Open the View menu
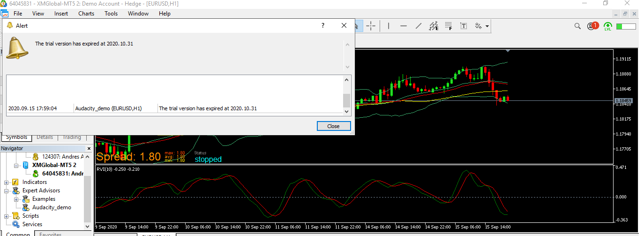Viewport: 644px width, 236px height. click(38, 14)
